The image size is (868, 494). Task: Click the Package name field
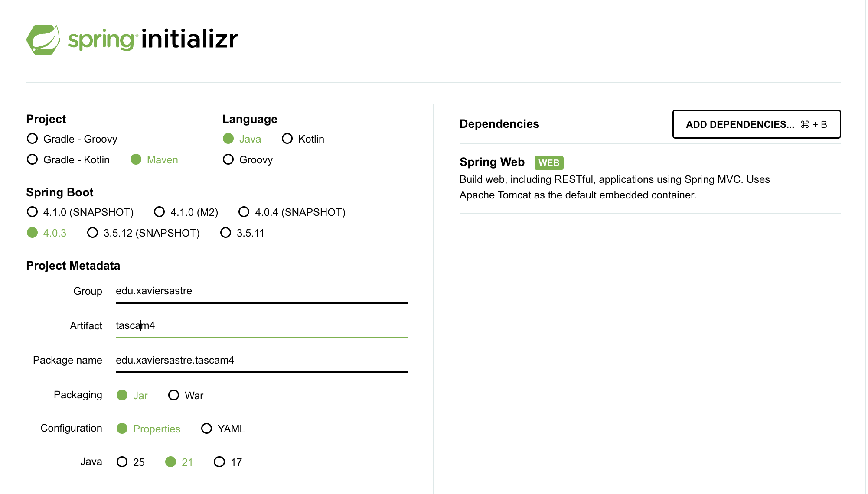[x=261, y=361]
